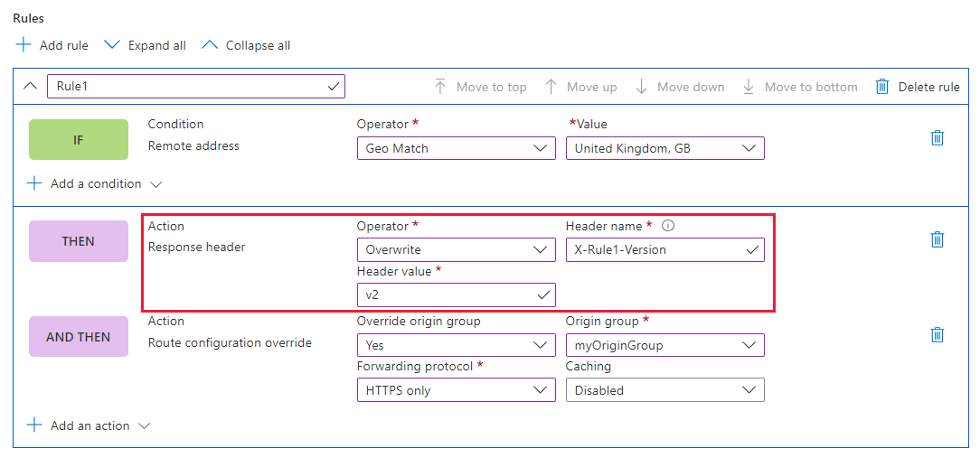Click Move up

[580, 87]
